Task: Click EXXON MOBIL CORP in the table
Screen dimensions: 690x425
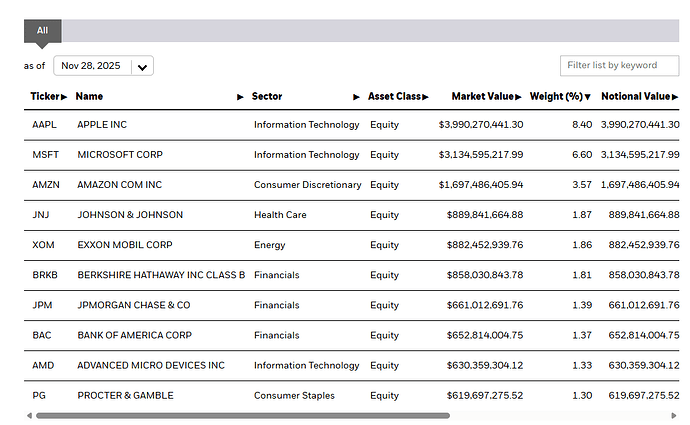Action: click(x=125, y=245)
